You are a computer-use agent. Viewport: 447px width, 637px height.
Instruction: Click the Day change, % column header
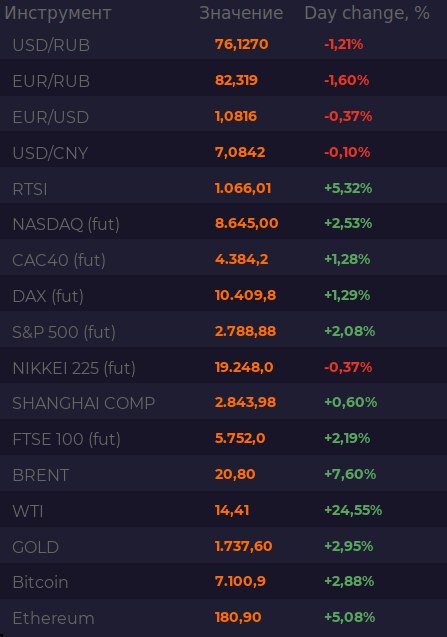pos(367,13)
